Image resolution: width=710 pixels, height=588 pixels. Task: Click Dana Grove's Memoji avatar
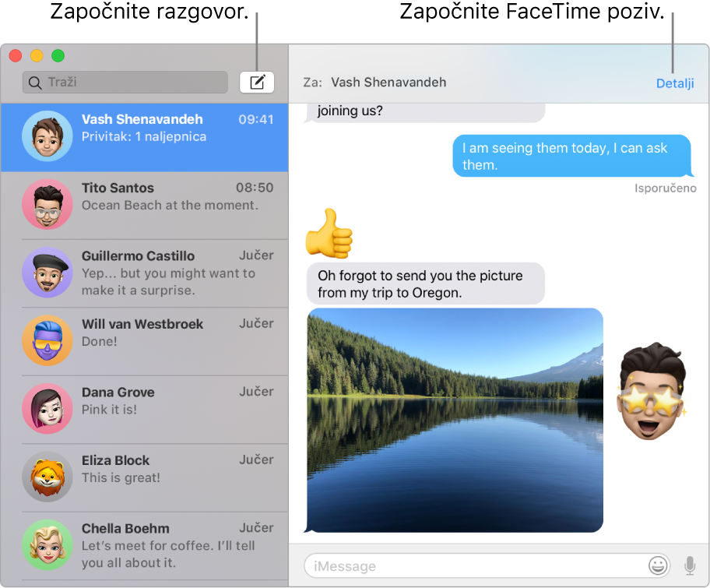point(47,409)
